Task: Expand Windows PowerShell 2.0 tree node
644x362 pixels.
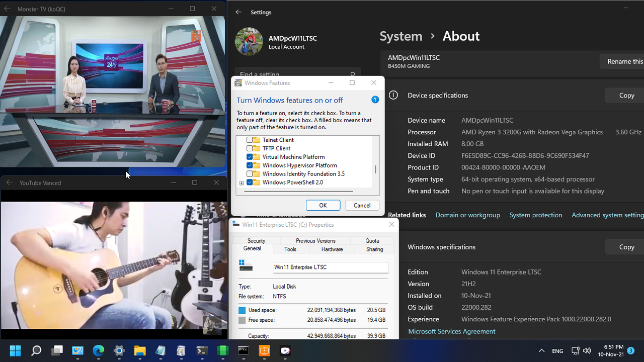Action: (x=242, y=183)
